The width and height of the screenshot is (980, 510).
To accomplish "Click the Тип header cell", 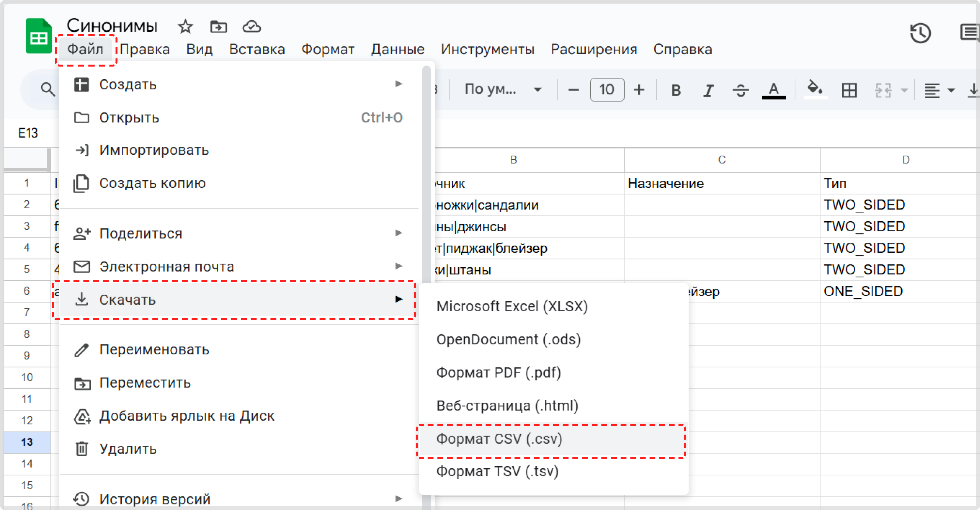I will 900,183.
